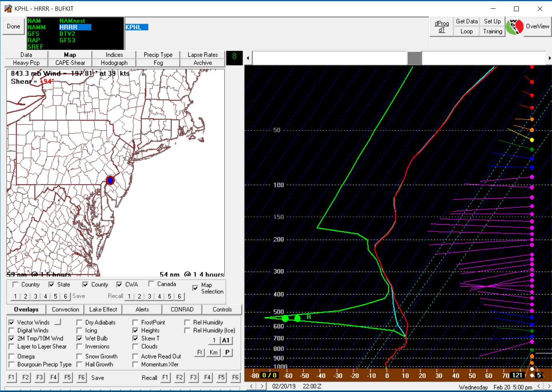Switch to the Heavy Pcp tab
This screenshot has width=552, height=392.
pyautogui.click(x=26, y=63)
